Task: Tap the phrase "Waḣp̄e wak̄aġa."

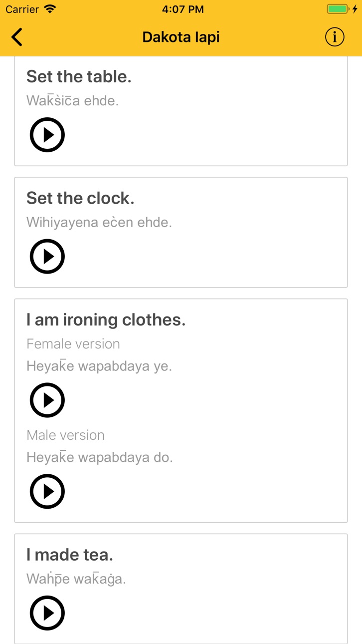Action: [76, 579]
